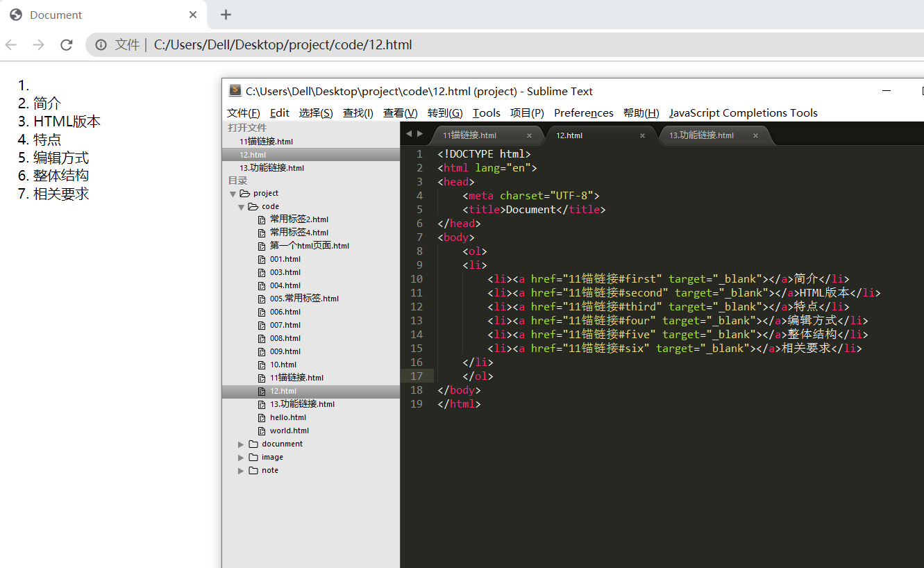This screenshot has height=568, width=924.
Task: Close the Document browser tab
Action: [x=193, y=15]
